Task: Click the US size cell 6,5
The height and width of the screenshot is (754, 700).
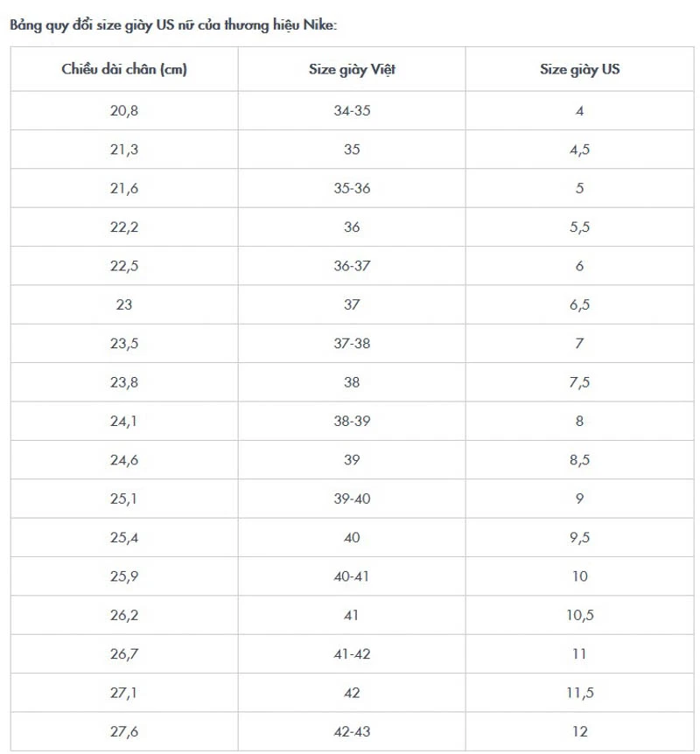Action: 579,304
